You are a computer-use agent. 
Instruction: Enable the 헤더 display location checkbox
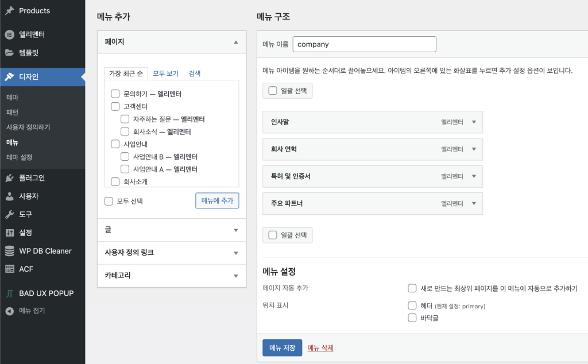412,305
